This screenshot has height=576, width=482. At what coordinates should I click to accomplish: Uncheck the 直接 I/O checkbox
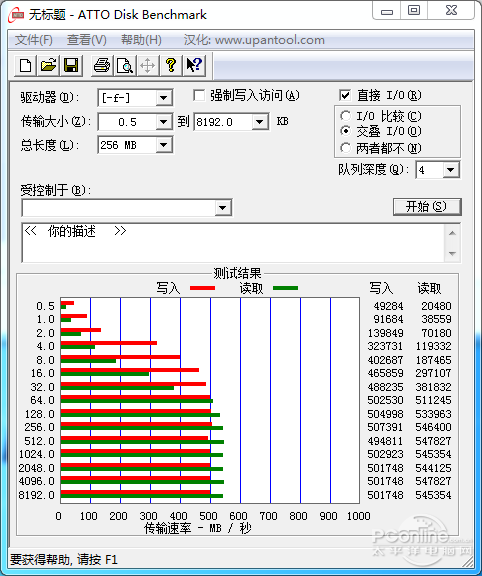click(x=345, y=96)
